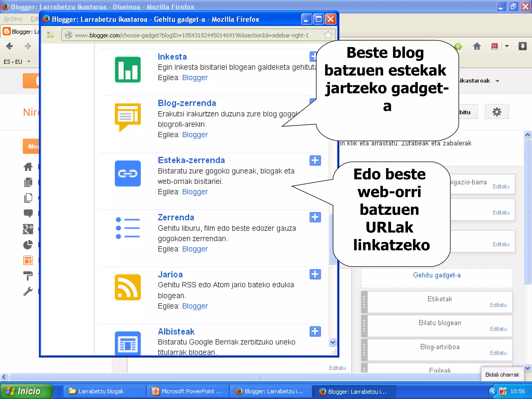Image resolution: width=532 pixels, height=399 pixels.
Task: Click the Albisteak news gadget icon
Action: point(128,343)
